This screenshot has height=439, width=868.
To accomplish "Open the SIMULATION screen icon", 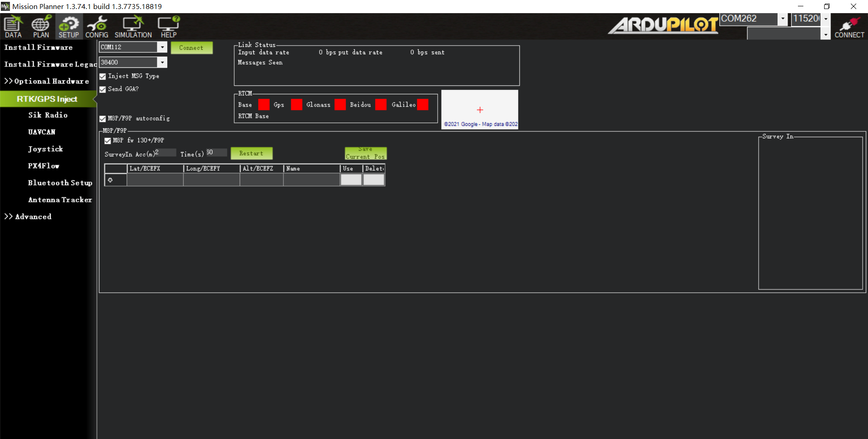I will pos(133,27).
